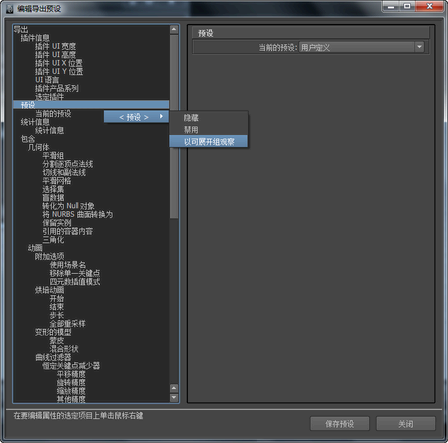The width and height of the screenshot is (448, 443).
Task: Click the lower up arrow of the scrollbar
Action: pyautogui.click(x=174, y=388)
